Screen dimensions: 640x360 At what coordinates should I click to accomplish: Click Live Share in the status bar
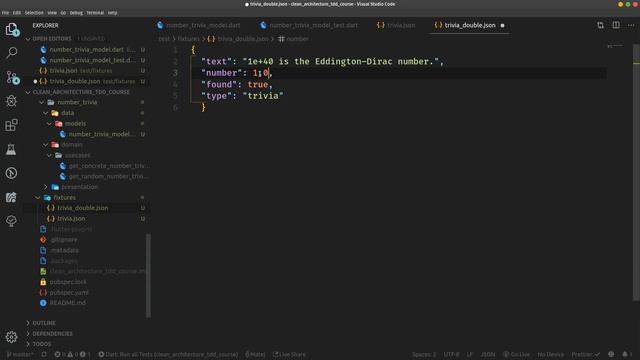[289, 354]
